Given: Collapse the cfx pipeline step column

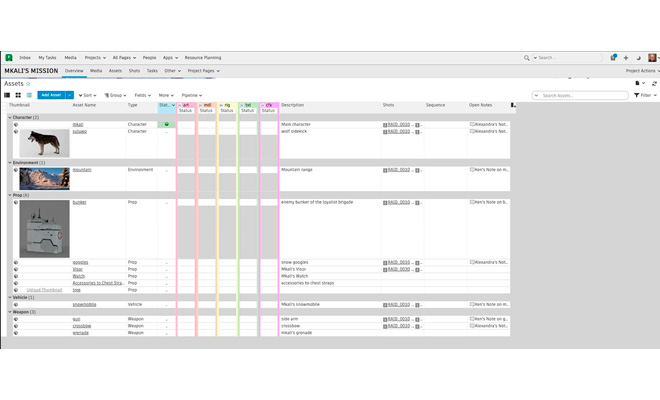Looking at the screenshot, I should tap(264, 105).
